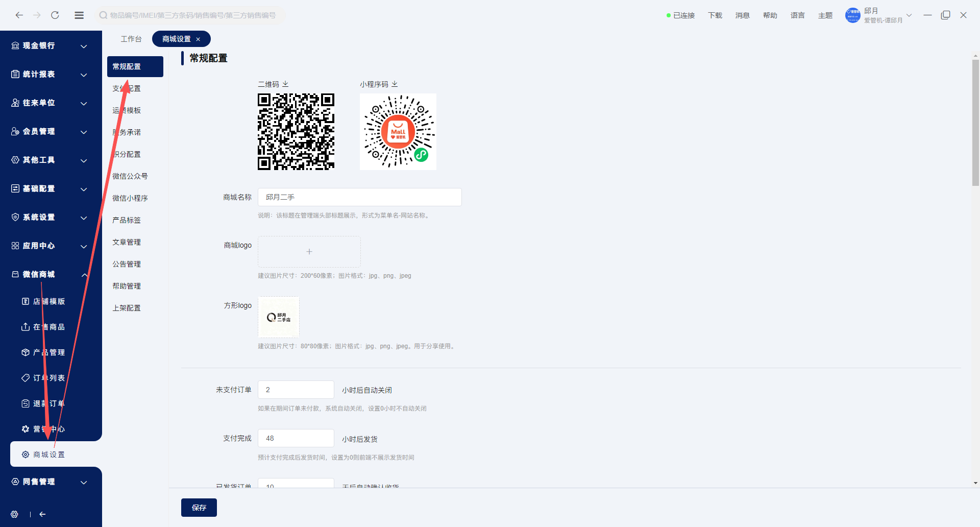This screenshot has width=980, height=527.
Task: Refresh the page with reload icon
Action: (55, 15)
